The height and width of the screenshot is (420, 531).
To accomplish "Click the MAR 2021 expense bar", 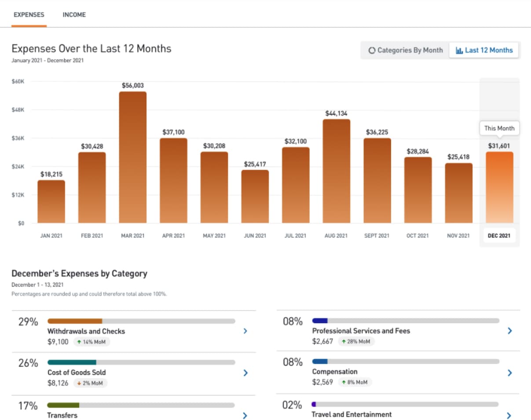I will point(133,157).
